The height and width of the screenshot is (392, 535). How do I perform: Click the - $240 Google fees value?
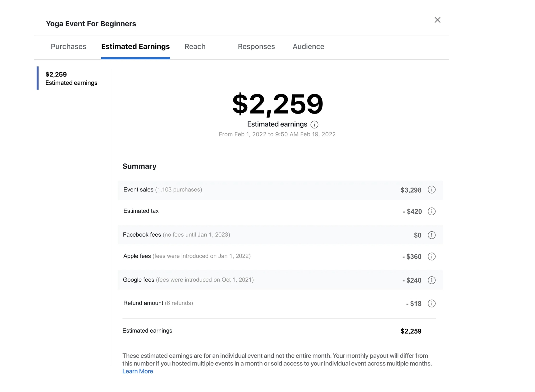pos(412,280)
